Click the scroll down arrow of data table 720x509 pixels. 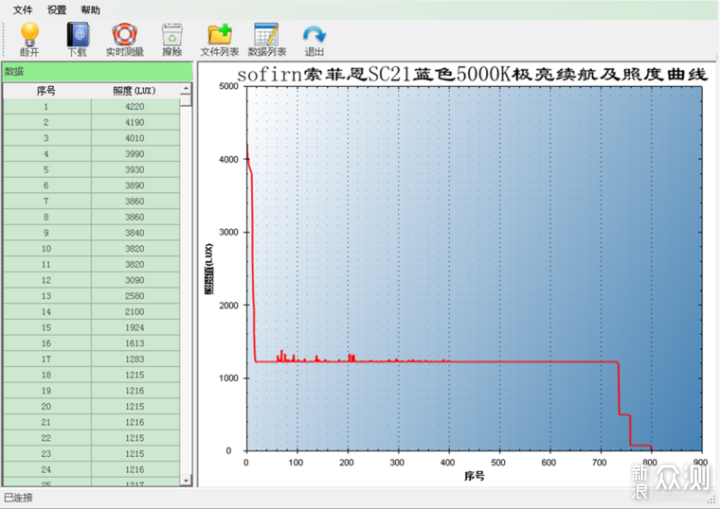coord(186,481)
